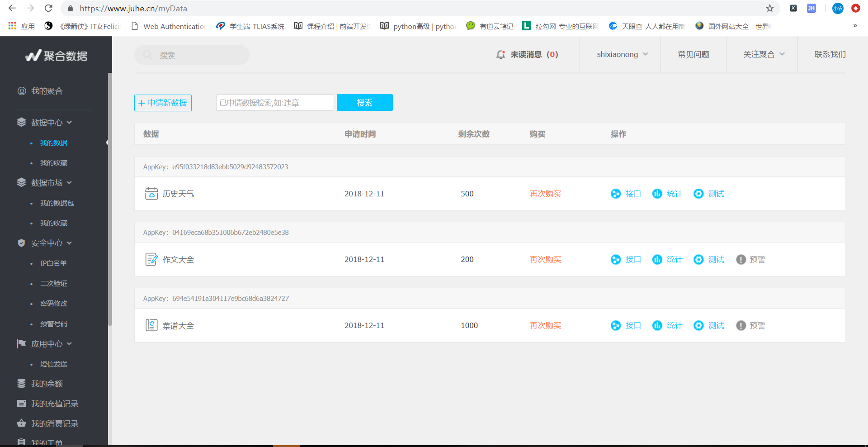Select 我的数据 in the sidebar
868x447 pixels.
click(x=54, y=143)
